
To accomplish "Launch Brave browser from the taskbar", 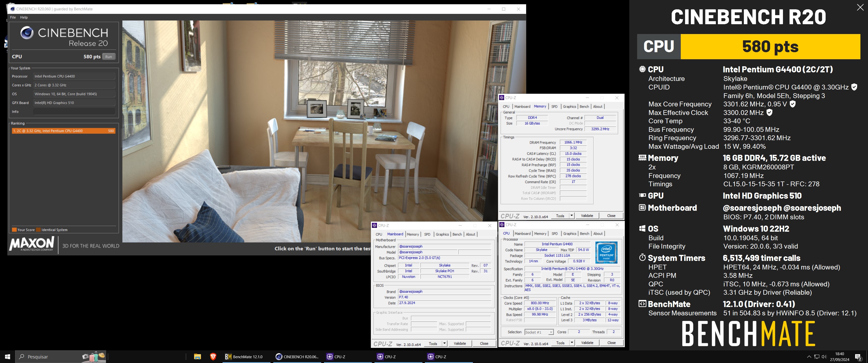I will (x=213, y=357).
